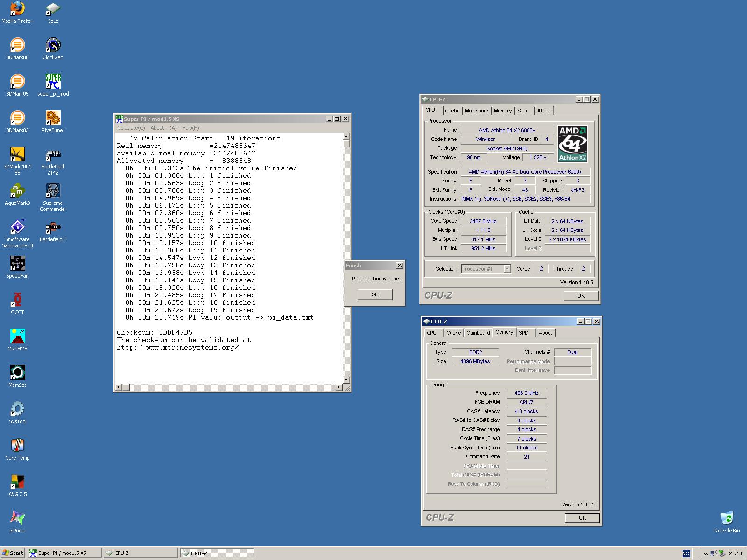Open Cache tab in lower CPU-Z window
This screenshot has width=747, height=560.
pos(453,333)
